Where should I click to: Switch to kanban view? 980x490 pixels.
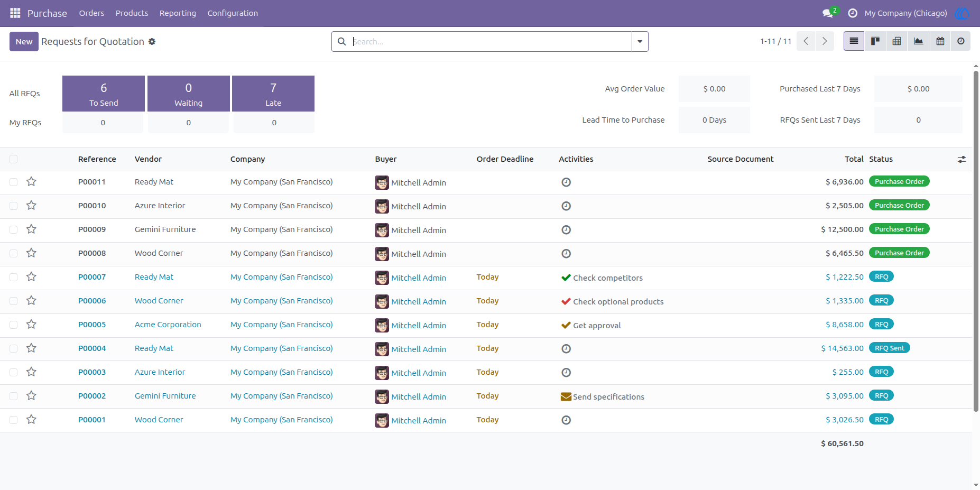tap(875, 41)
